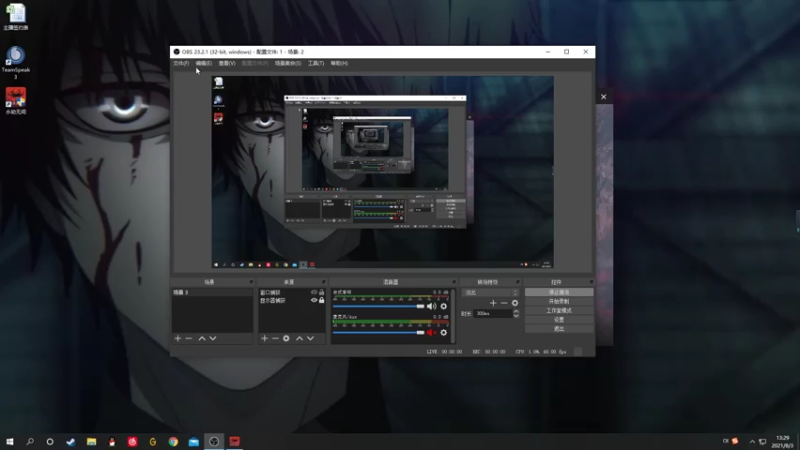
Task: Move the selected scene up
Action: coord(202,338)
